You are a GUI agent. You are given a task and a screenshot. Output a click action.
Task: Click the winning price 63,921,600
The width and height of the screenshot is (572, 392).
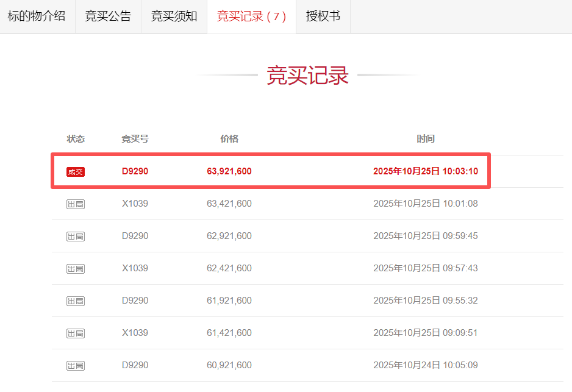tap(229, 171)
